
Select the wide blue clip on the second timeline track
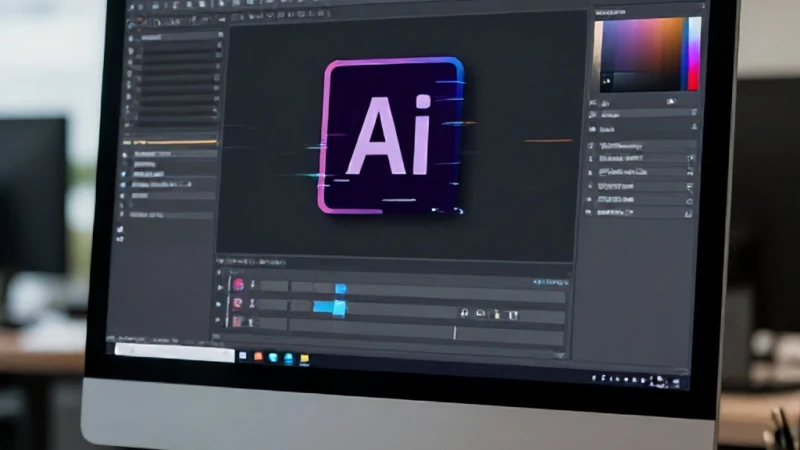coord(330,308)
